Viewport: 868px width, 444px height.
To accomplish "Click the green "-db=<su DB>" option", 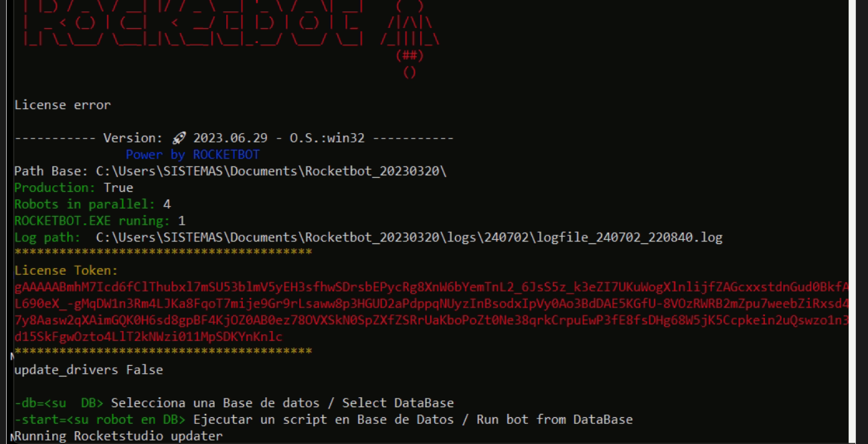I will [x=59, y=403].
